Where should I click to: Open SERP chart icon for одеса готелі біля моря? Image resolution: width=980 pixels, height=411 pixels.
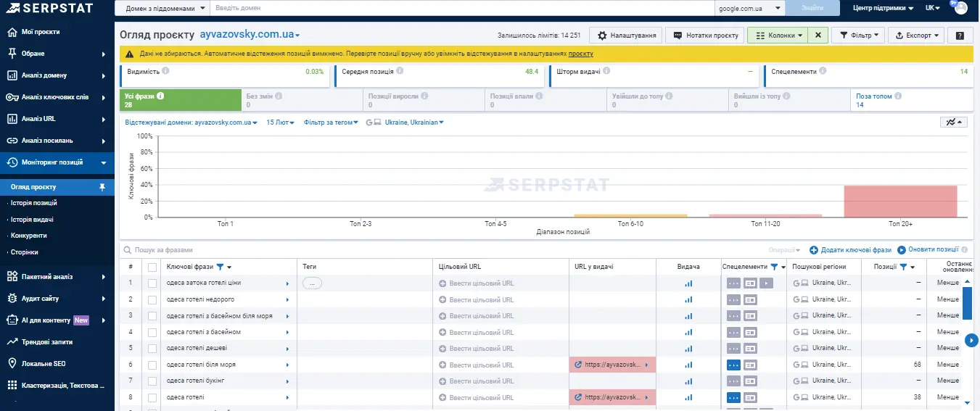pyautogui.click(x=688, y=365)
